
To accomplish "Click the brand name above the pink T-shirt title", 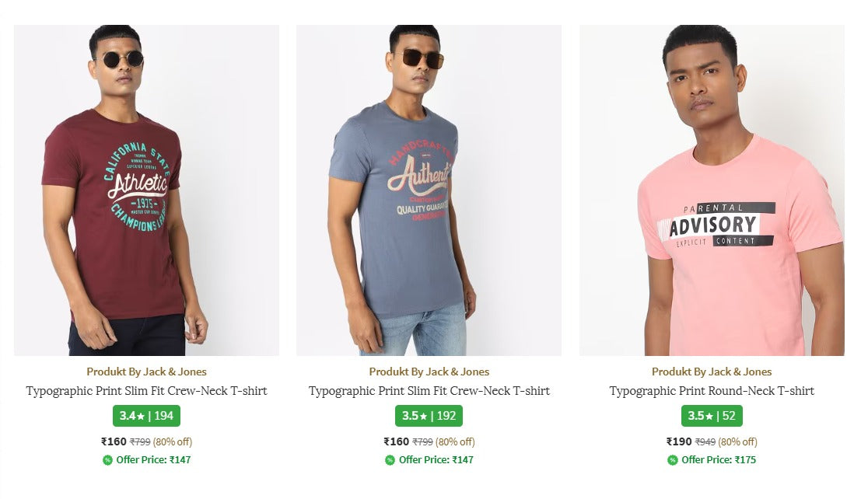I will click(712, 372).
